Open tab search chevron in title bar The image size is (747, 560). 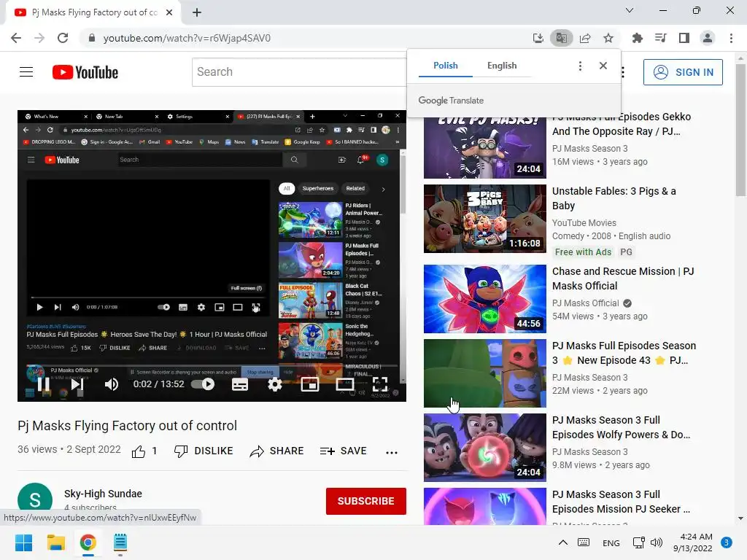pyautogui.click(x=630, y=10)
